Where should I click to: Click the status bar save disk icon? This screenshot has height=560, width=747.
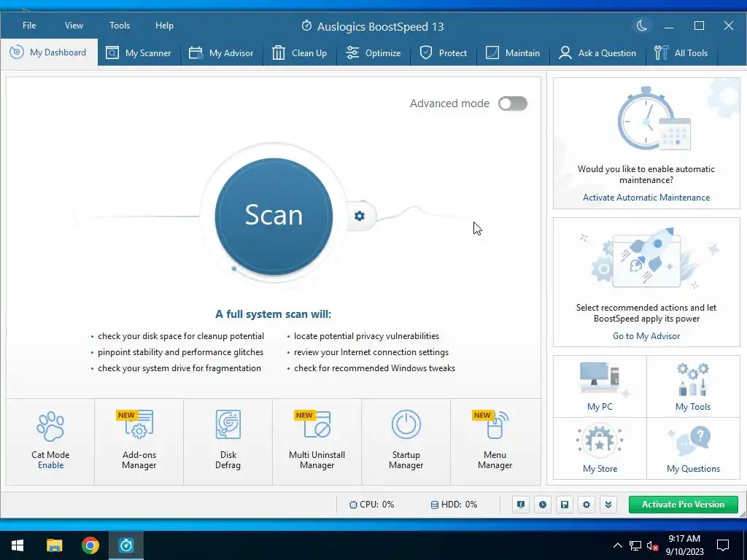pyautogui.click(x=565, y=505)
